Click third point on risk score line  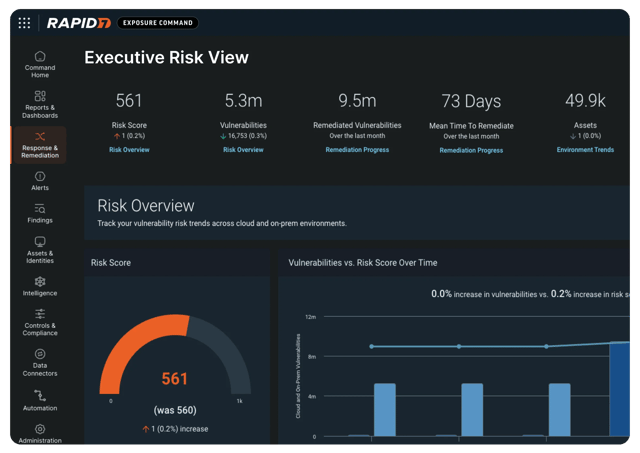tap(547, 346)
